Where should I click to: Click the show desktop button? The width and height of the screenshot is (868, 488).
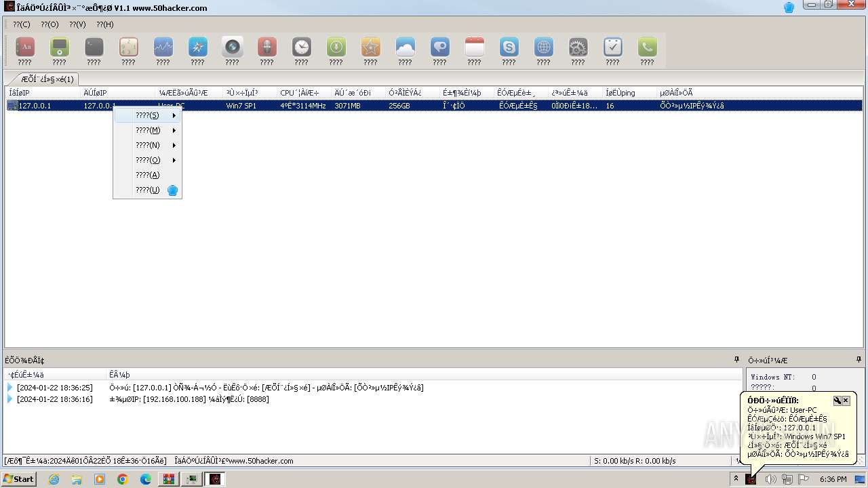coord(861,479)
